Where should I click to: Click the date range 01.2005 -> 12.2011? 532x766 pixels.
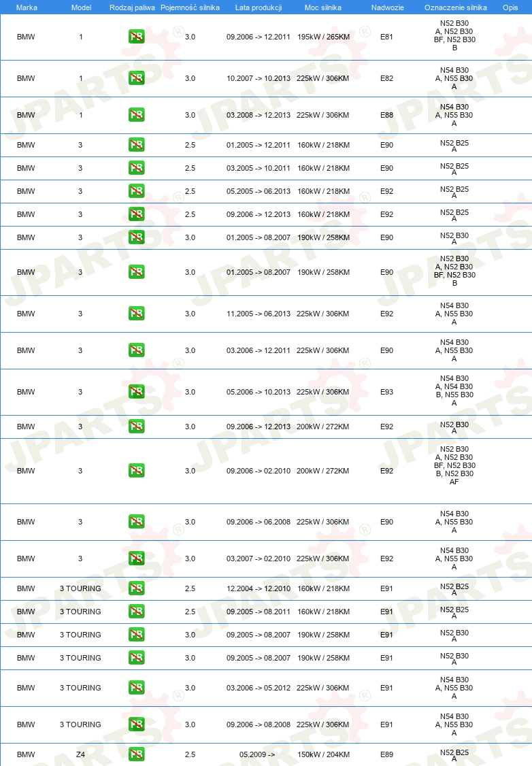(x=258, y=145)
